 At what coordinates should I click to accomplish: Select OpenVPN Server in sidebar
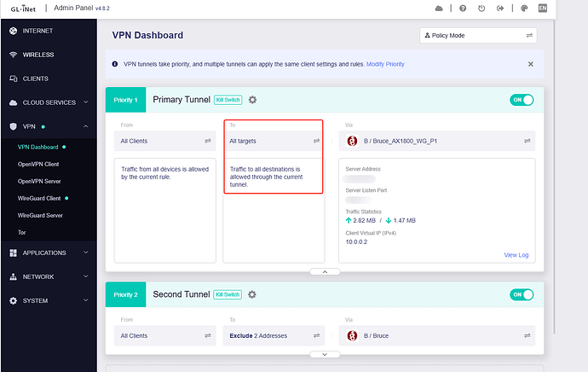[43, 181]
